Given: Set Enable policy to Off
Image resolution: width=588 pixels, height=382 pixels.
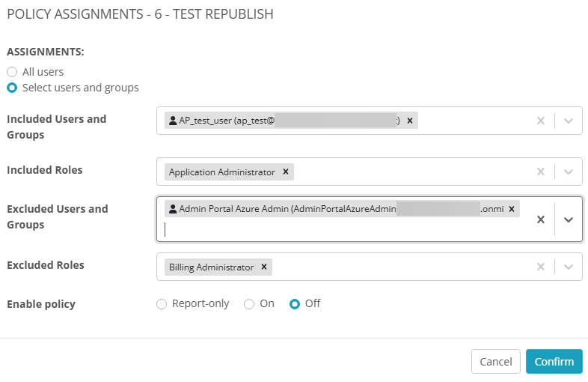Looking at the screenshot, I should pyautogui.click(x=295, y=304).
